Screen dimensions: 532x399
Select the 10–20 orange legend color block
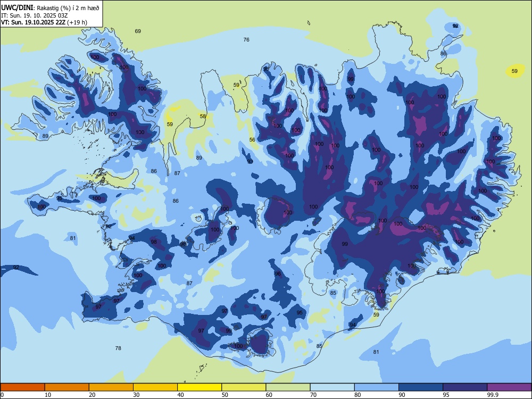point(67,387)
